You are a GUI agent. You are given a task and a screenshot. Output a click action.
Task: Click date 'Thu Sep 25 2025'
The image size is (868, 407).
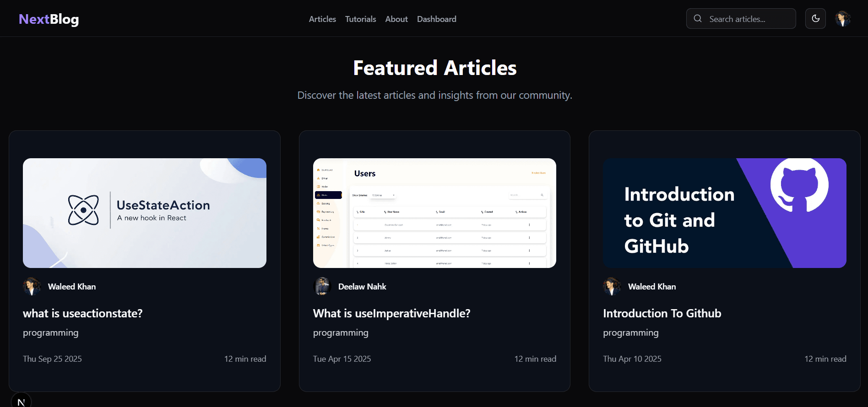(52, 359)
